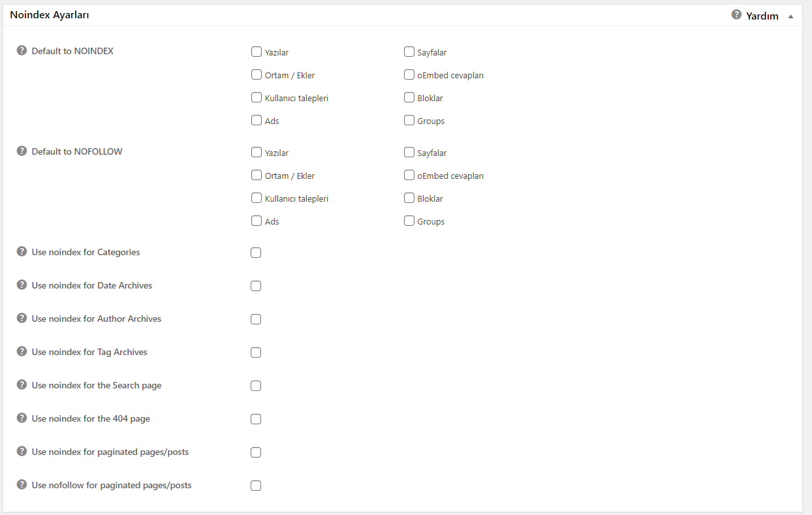The width and height of the screenshot is (812, 515).
Task: Enable Ortam / Ekler under Default to NOINDEX
Action: (x=257, y=74)
